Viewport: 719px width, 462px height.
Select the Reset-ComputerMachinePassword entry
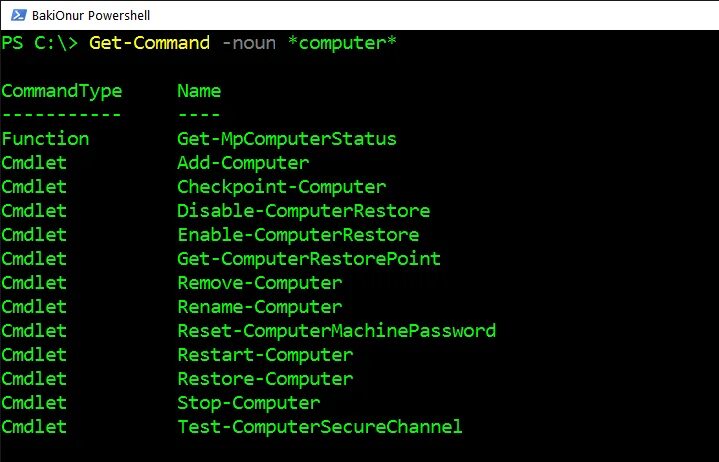336,331
